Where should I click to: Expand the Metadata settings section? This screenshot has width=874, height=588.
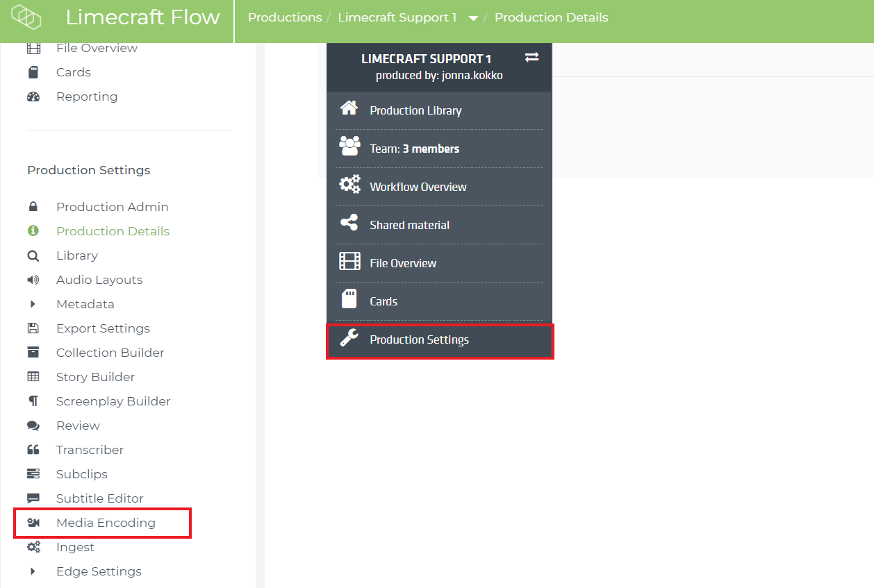coord(33,304)
